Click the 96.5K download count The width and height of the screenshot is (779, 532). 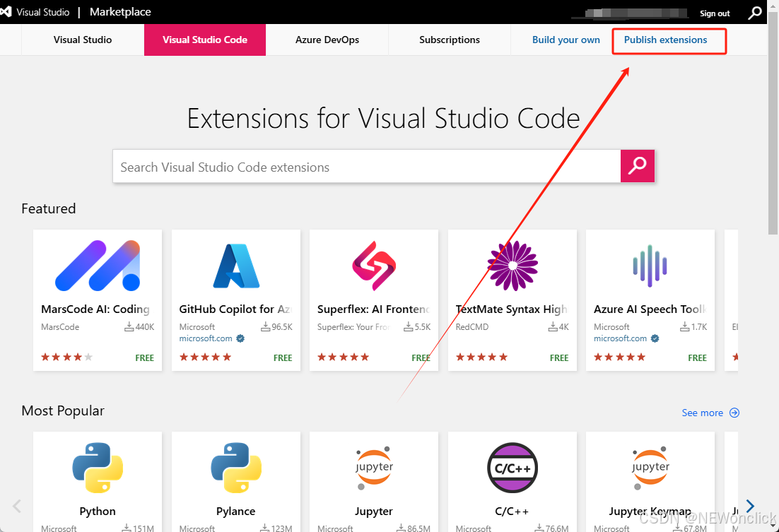[x=282, y=327]
